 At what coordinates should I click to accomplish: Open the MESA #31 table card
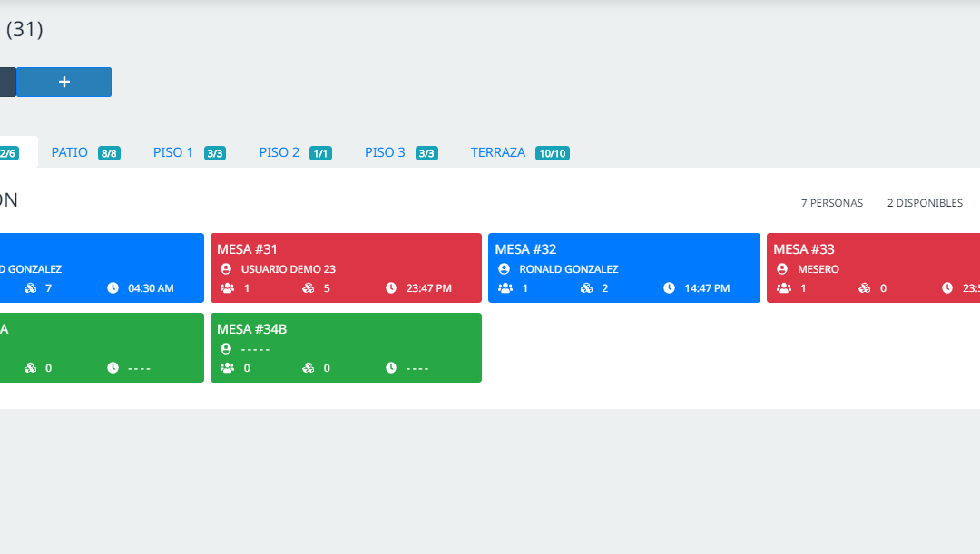tap(345, 249)
